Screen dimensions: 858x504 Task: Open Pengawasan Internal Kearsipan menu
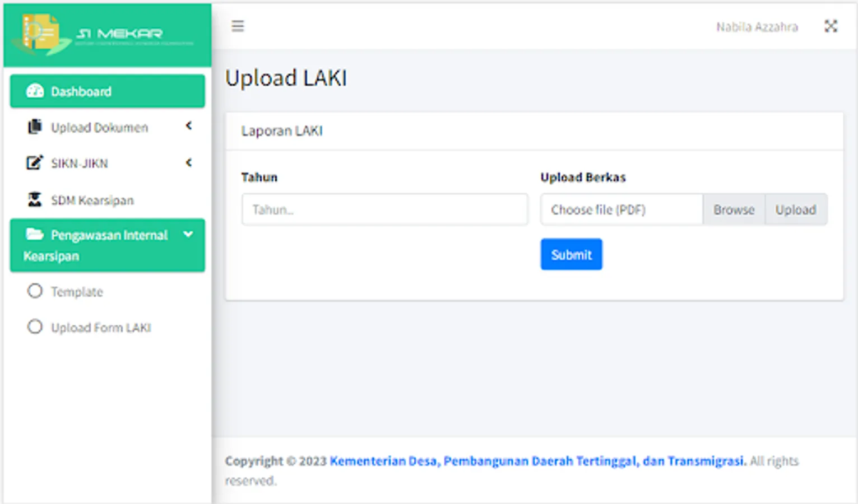pyautogui.click(x=108, y=245)
